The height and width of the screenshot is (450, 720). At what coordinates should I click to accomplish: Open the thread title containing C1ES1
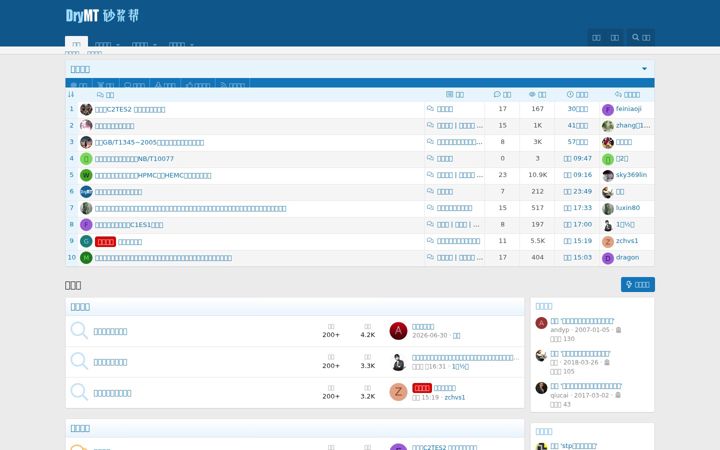(x=129, y=225)
